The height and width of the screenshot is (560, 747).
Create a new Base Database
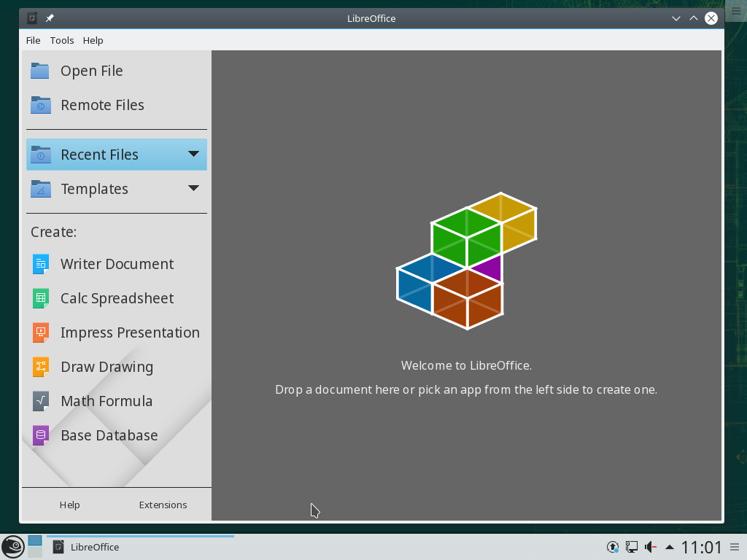pos(108,435)
